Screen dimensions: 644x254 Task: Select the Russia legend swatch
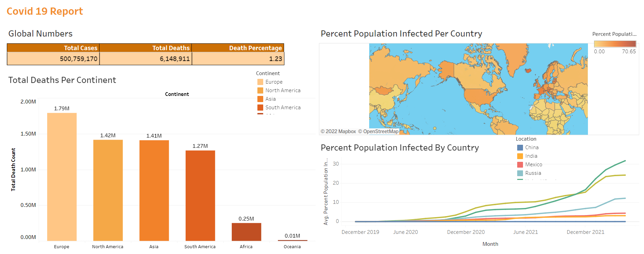tap(520, 173)
